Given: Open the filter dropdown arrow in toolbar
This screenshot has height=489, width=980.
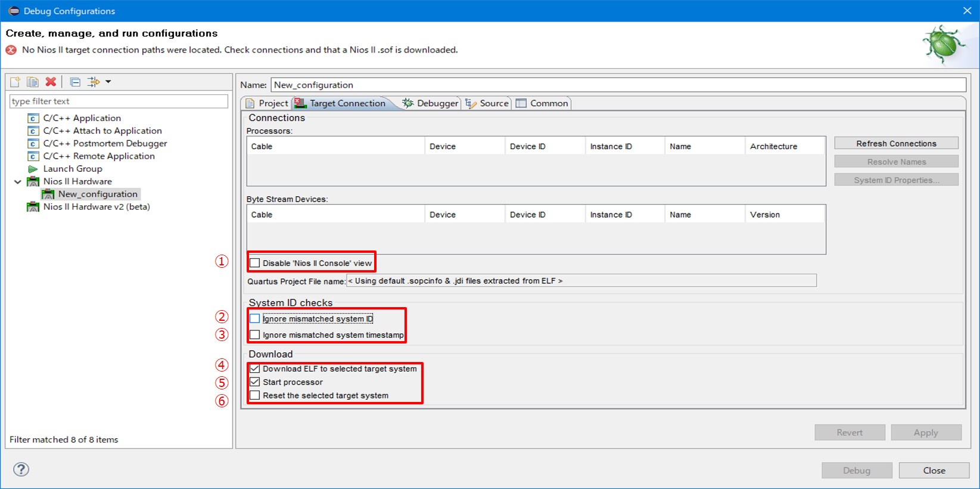Looking at the screenshot, I should 108,82.
